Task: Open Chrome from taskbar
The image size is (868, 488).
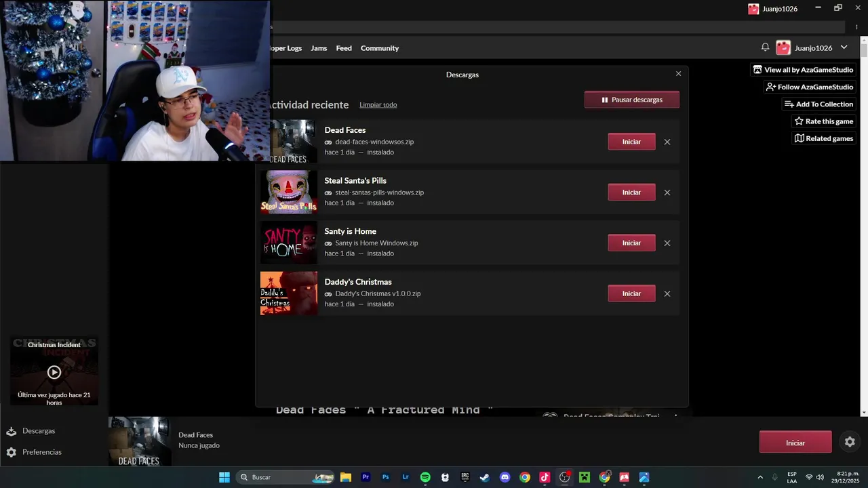Action: [525, 477]
